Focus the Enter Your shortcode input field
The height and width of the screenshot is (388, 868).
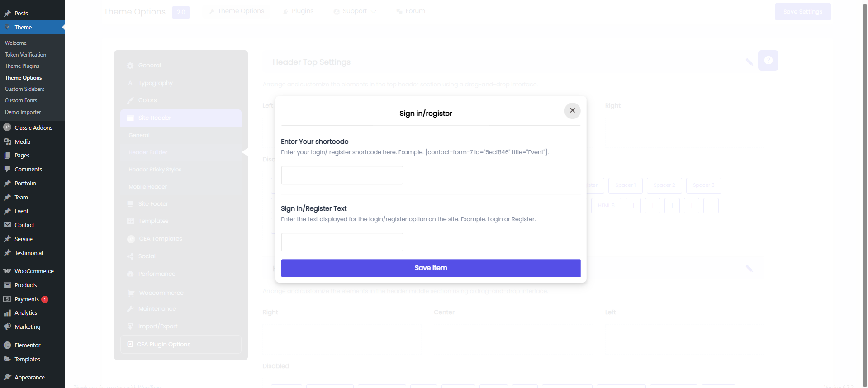[x=342, y=175]
